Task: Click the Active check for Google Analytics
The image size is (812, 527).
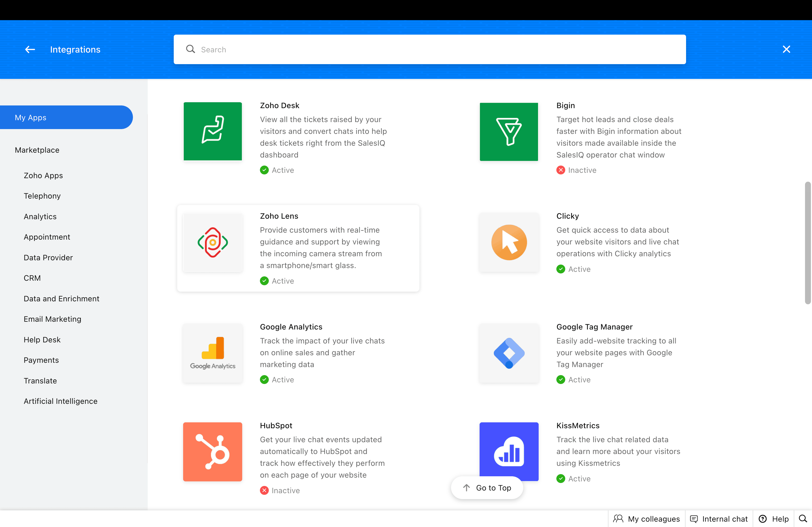Action: 264,380
